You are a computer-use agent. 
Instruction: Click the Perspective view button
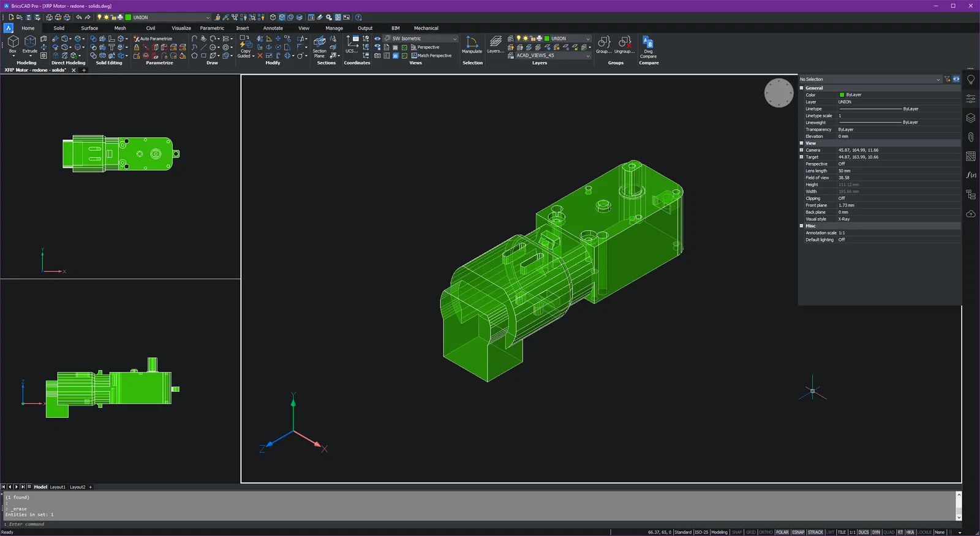425,47
